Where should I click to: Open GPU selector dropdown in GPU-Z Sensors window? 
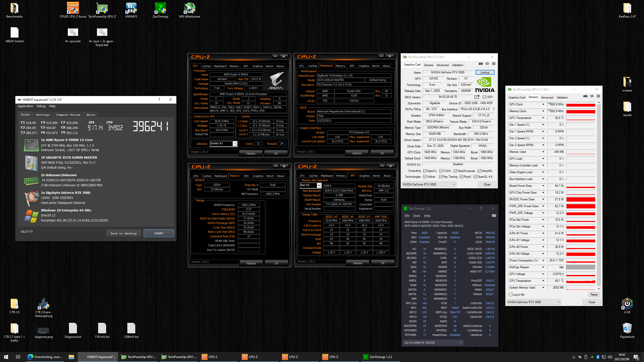pos(534,302)
